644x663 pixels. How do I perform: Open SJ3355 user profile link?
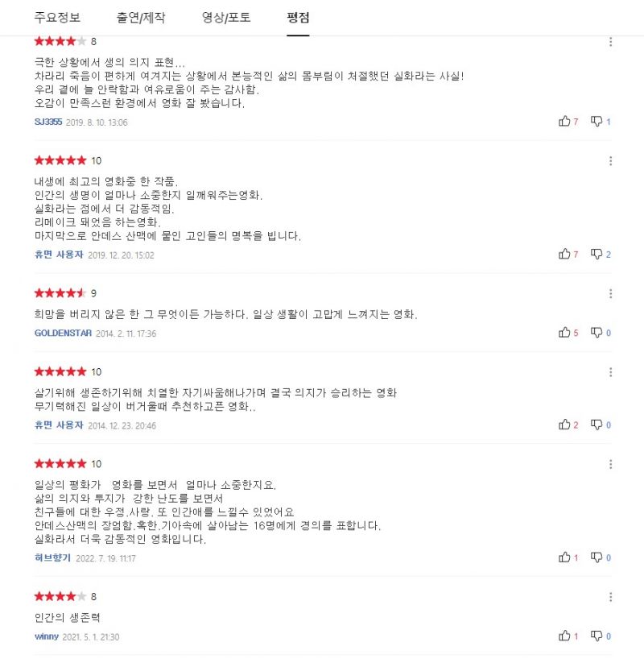[x=48, y=122]
